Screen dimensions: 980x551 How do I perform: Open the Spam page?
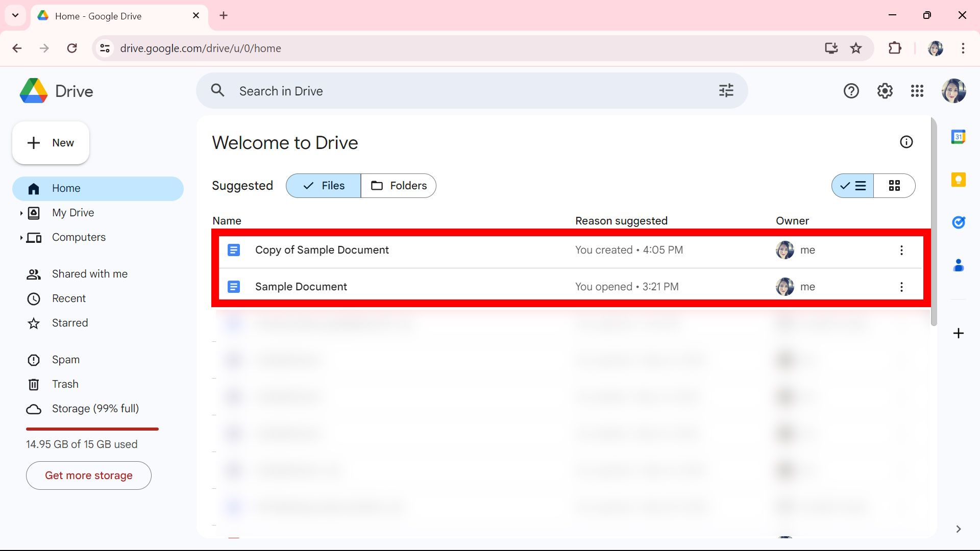point(65,360)
